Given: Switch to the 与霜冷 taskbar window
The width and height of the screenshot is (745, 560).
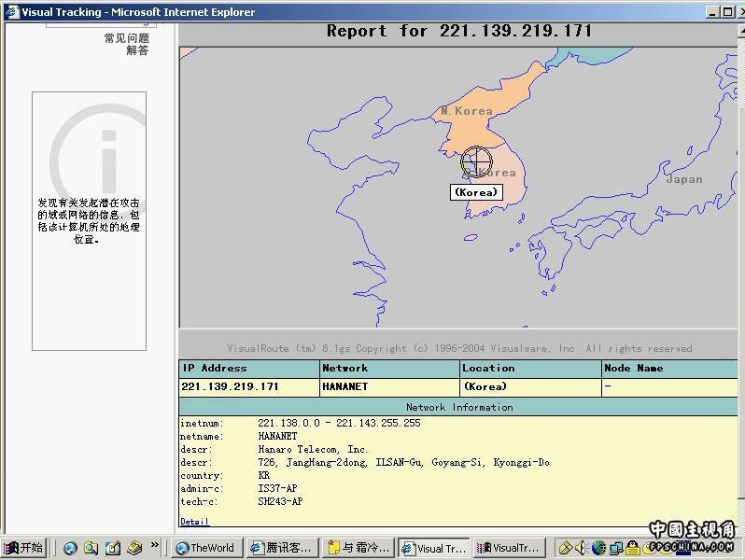Looking at the screenshot, I should click(358, 548).
